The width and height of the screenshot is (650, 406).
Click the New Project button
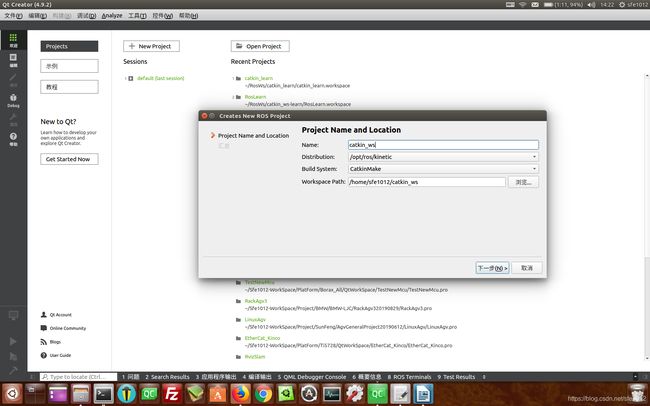[x=151, y=46]
